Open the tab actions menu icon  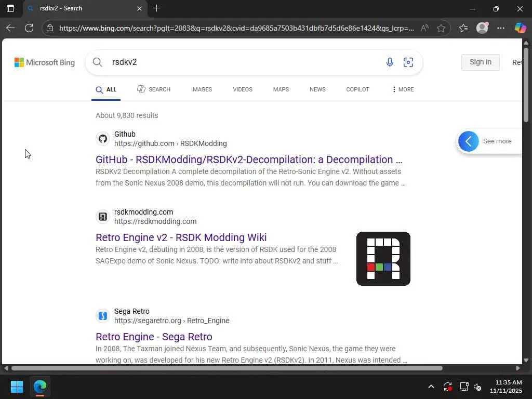pyautogui.click(x=10, y=8)
